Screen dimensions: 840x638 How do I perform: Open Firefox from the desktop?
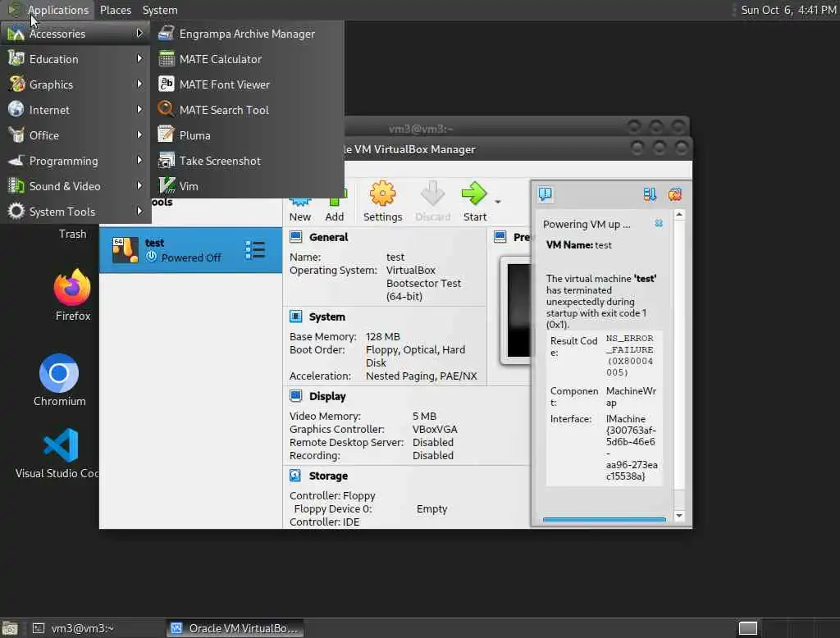coord(72,294)
